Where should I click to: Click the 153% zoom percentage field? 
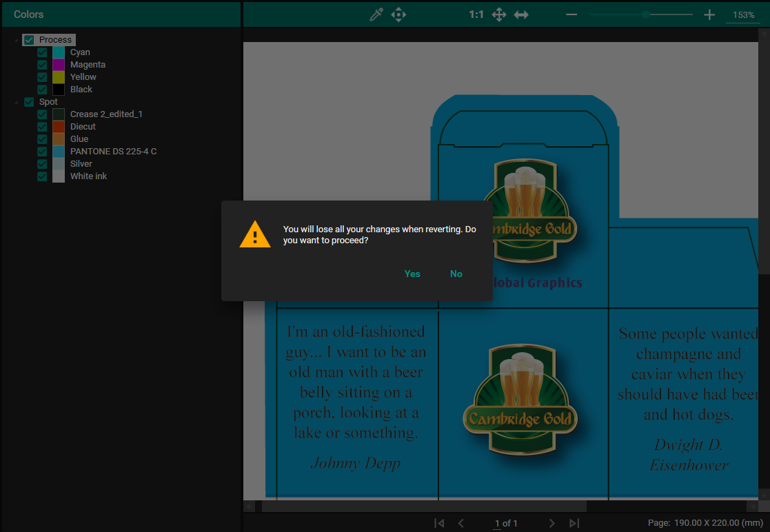point(743,15)
